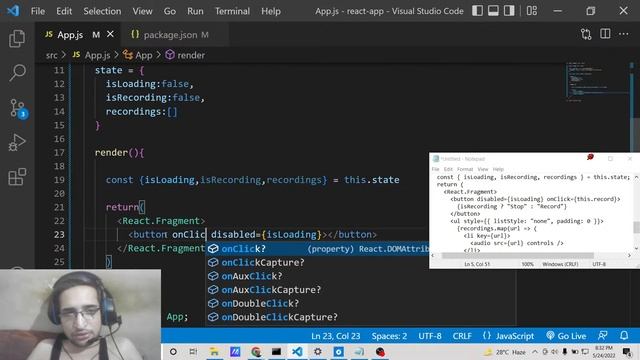Open the Run and Debug view

click(x=17, y=142)
